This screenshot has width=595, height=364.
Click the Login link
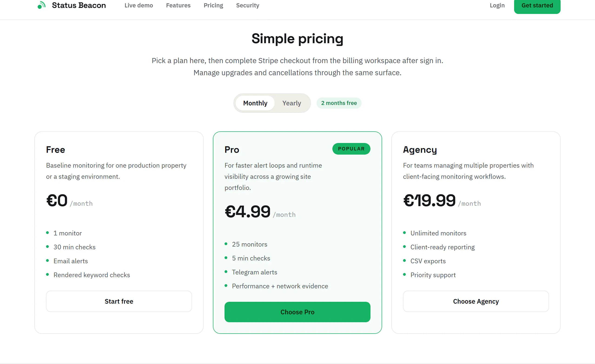pyautogui.click(x=497, y=5)
